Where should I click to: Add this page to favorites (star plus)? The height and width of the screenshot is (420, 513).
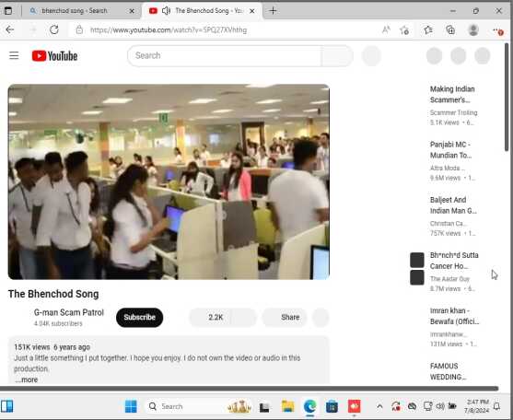[x=404, y=30]
